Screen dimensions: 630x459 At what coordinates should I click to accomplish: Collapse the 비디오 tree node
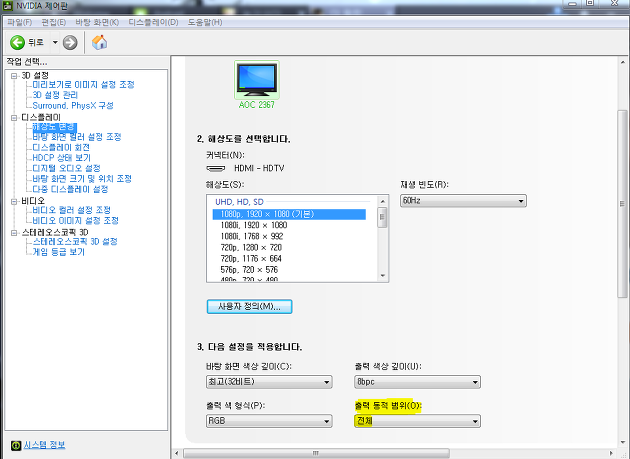click(14, 201)
